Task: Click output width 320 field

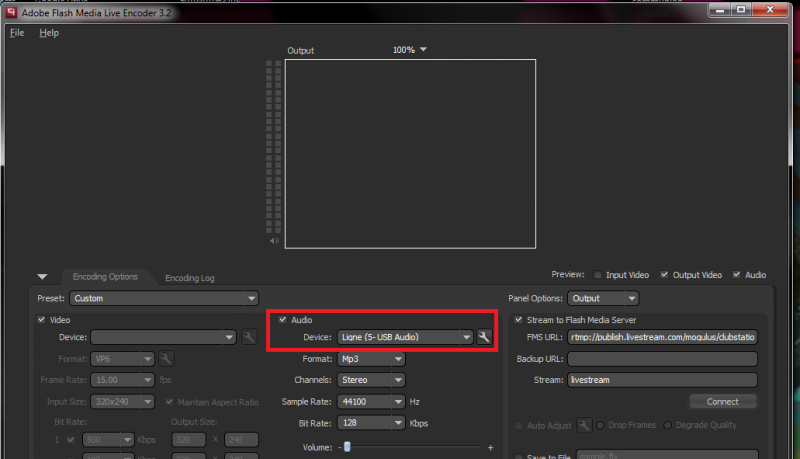Action: [189, 440]
